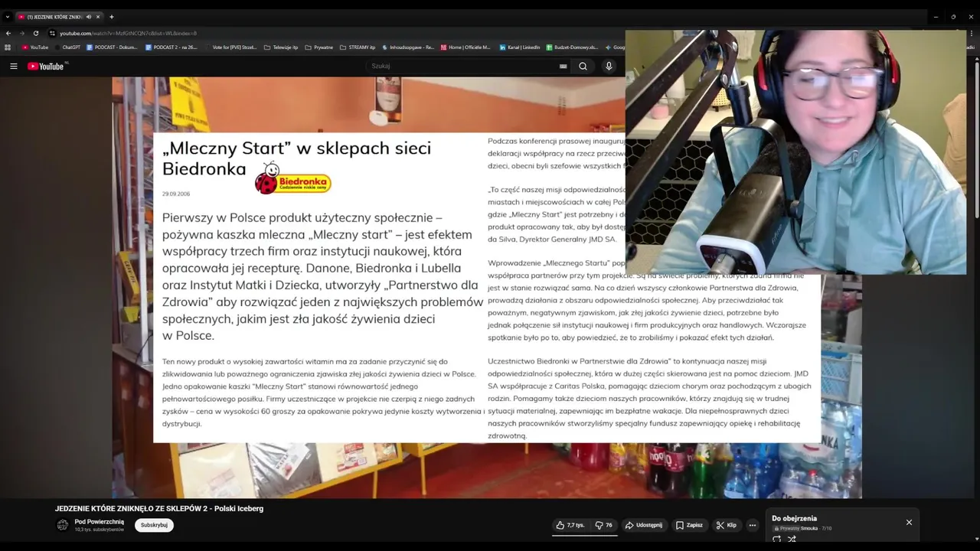Open the Kanał | LinkedIn bookmark
Screen dimensions: 980x551
520,47
